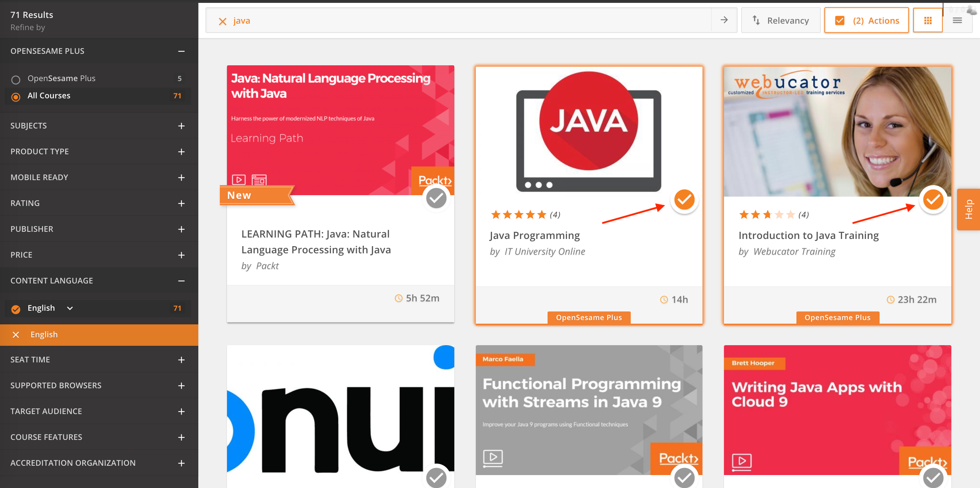This screenshot has height=488, width=980.
Task: Click the five-star rating on Java Programming
Action: 519,215
